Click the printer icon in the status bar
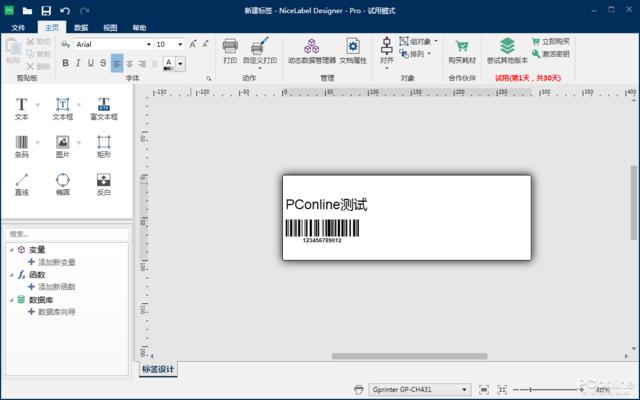Viewport: 640px width, 400px height. 358,390
